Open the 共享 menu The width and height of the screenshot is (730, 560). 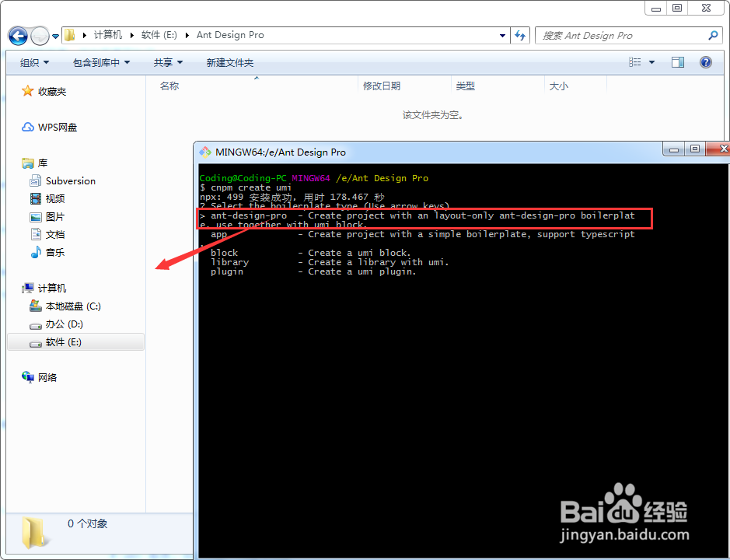(x=168, y=62)
